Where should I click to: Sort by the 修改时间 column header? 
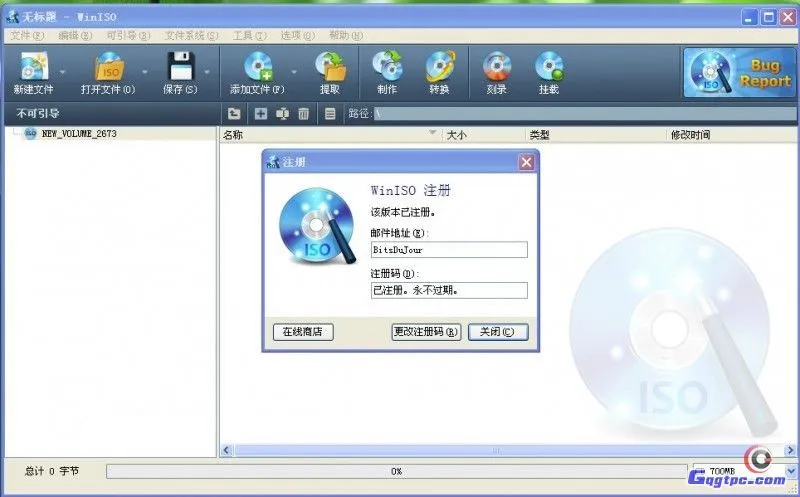731,135
